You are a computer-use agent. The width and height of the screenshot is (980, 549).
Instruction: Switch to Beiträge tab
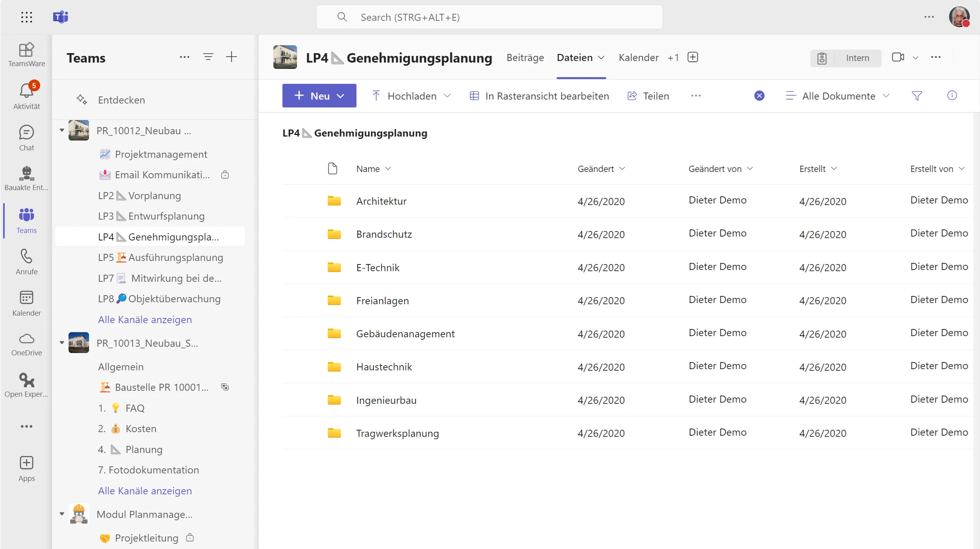click(525, 57)
